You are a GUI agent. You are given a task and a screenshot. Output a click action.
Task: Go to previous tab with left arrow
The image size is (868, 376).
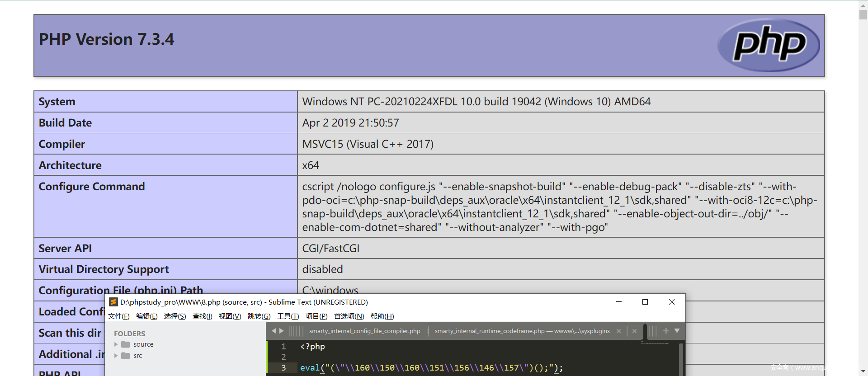[x=274, y=331]
